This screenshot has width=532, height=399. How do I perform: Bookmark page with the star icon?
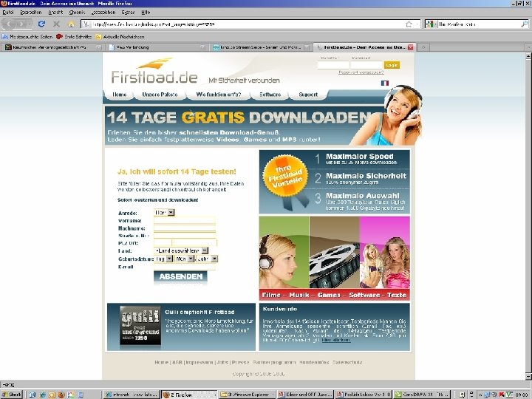(x=409, y=24)
